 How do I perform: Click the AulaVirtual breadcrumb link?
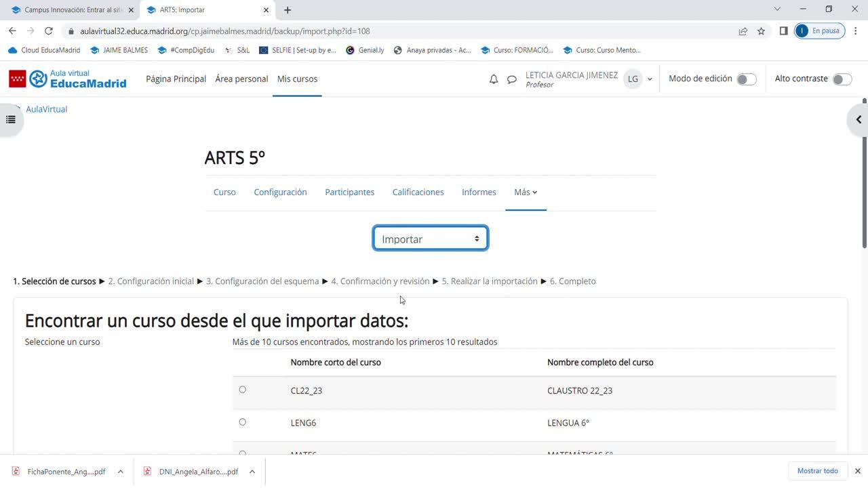coord(47,109)
